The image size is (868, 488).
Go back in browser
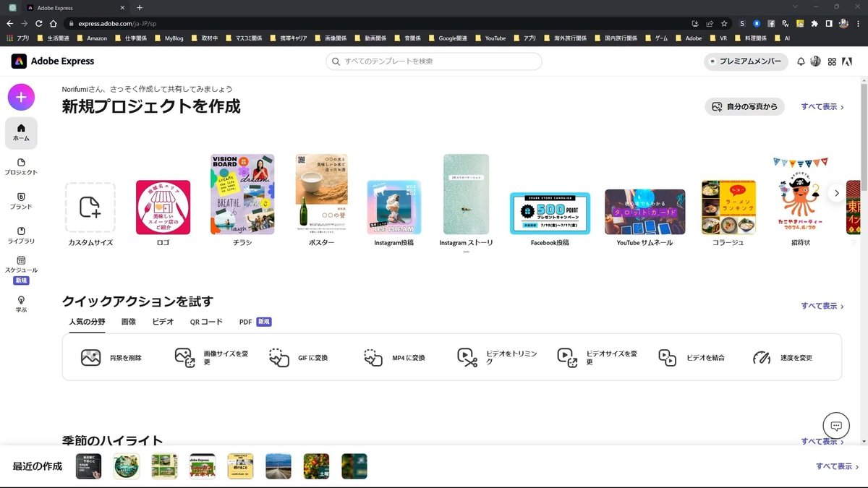(x=10, y=23)
